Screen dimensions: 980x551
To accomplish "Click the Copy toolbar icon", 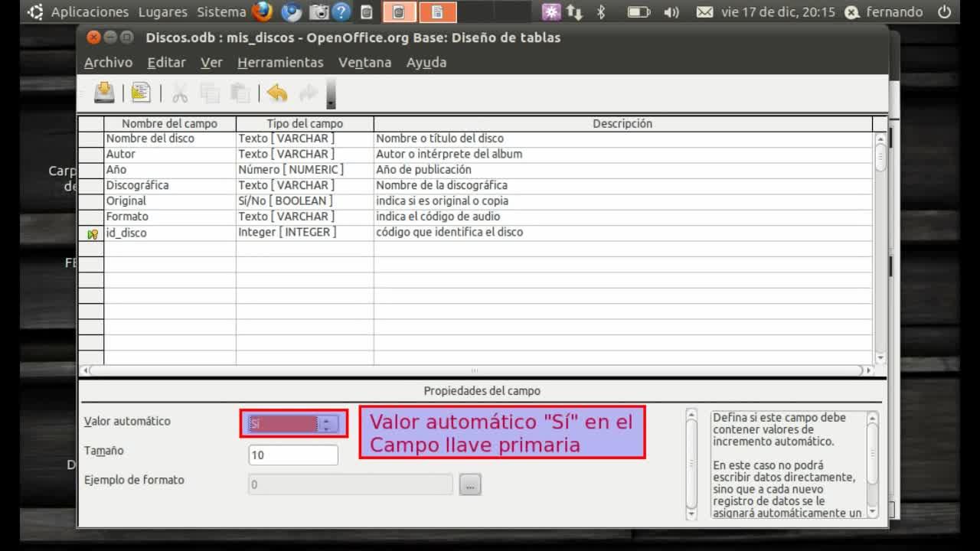I will (x=210, y=93).
